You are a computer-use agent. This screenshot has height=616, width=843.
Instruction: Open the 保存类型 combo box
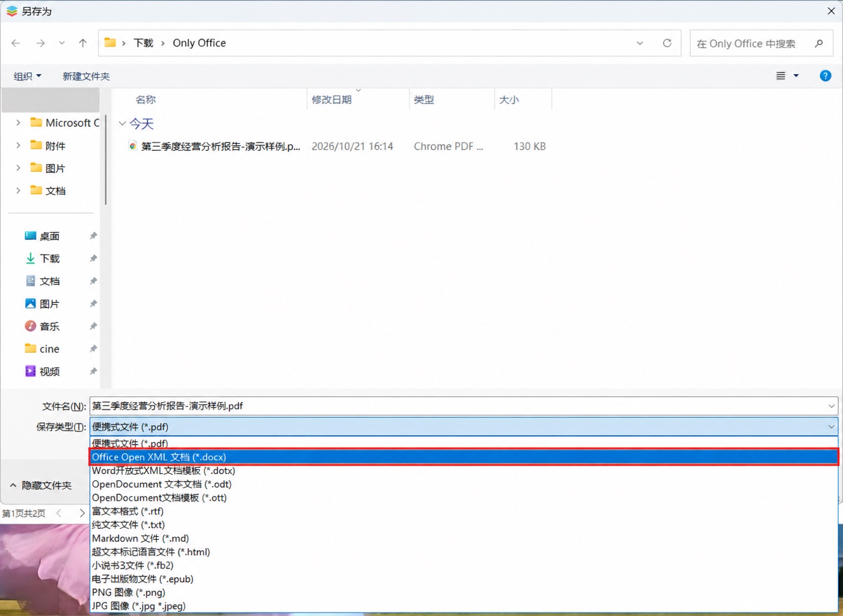(x=464, y=427)
